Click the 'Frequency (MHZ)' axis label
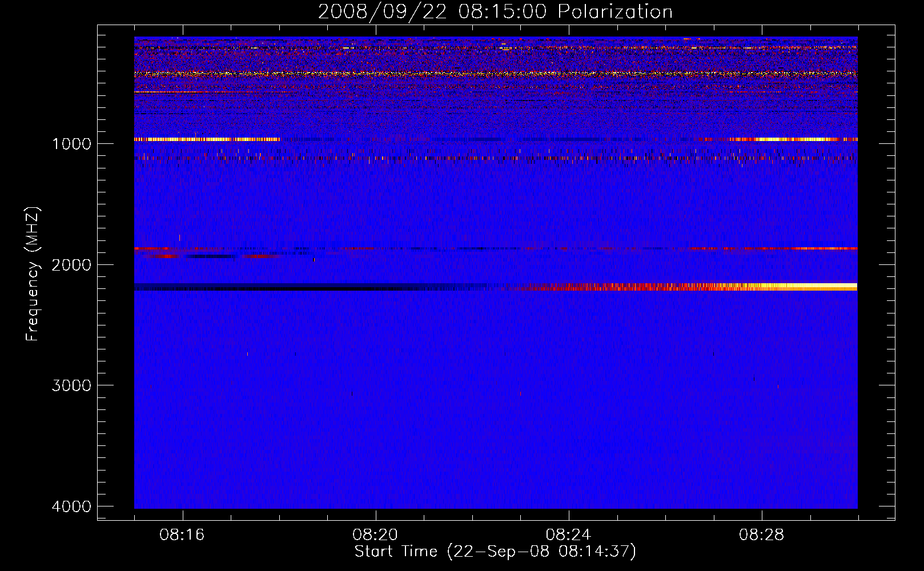Screen dimensions: 924x571 [33, 274]
